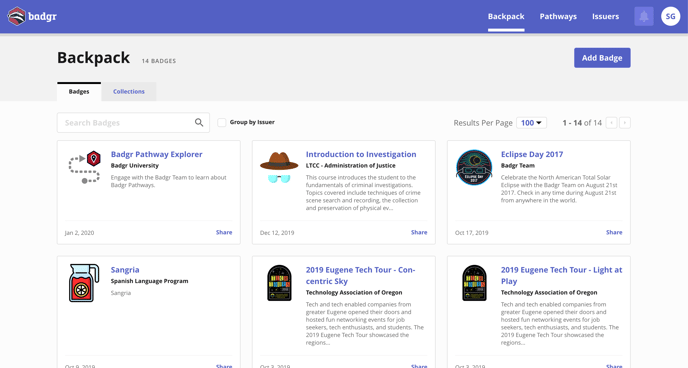
Task: Click the 14 BADGES count label
Action: click(x=159, y=61)
